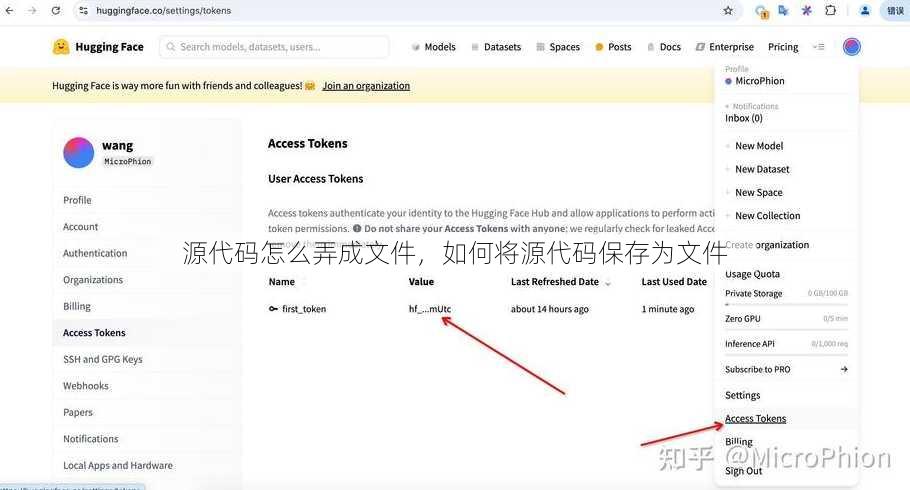Image resolution: width=910 pixels, height=490 pixels.
Task: Click the arrow beside Subscribe to PRO
Action: (x=844, y=369)
